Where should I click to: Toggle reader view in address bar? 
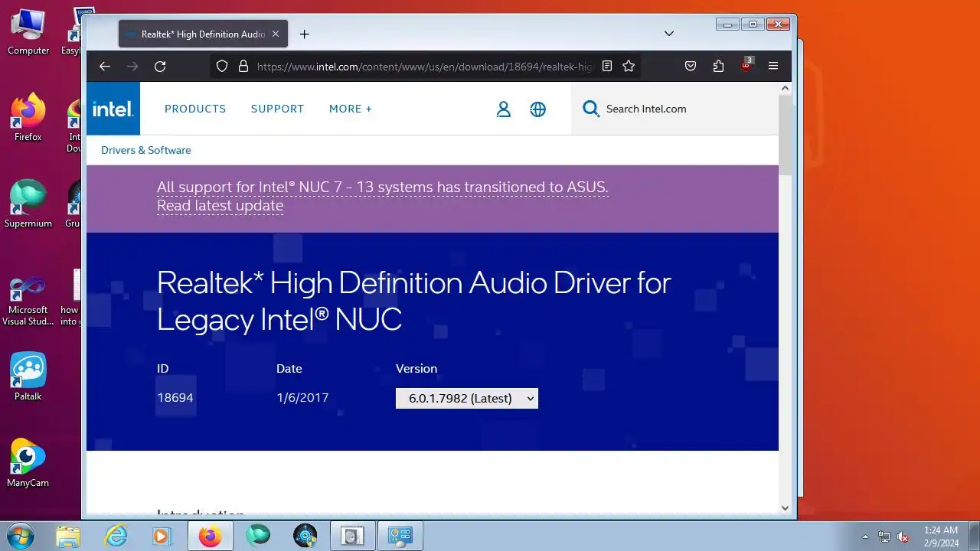point(607,67)
